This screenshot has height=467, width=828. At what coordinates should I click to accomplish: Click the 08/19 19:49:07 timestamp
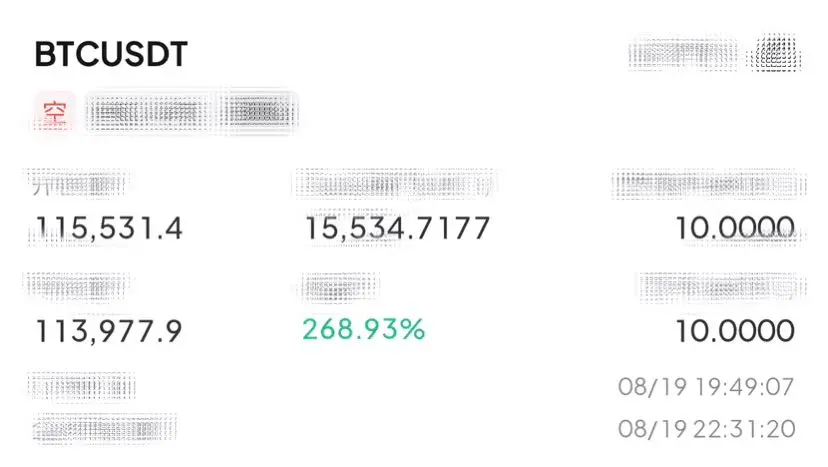(x=706, y=387)
